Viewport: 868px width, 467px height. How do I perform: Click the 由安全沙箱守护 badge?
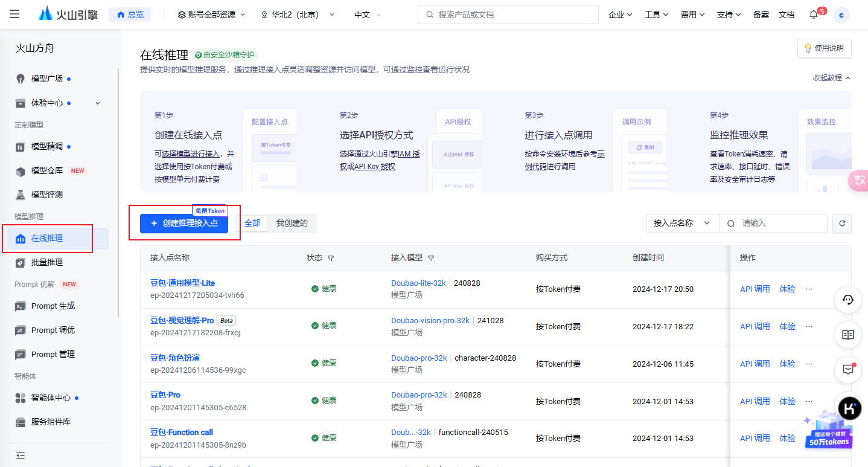tap(225, 55)
